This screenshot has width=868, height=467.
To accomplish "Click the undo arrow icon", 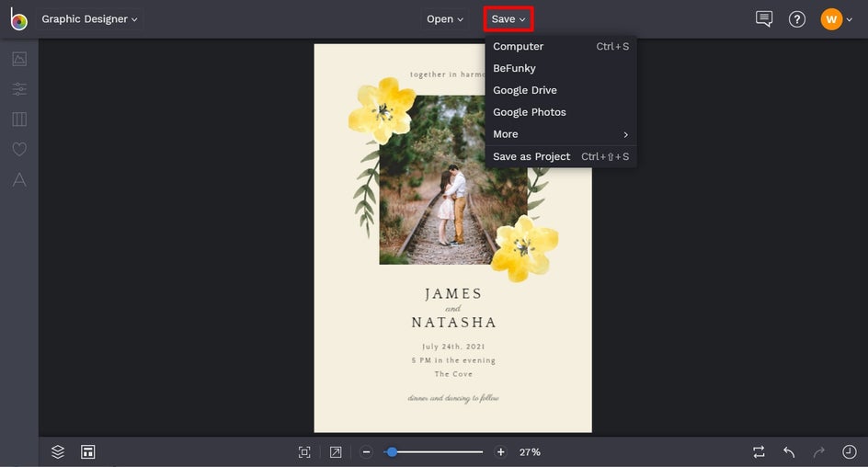I will pos(789,452).
